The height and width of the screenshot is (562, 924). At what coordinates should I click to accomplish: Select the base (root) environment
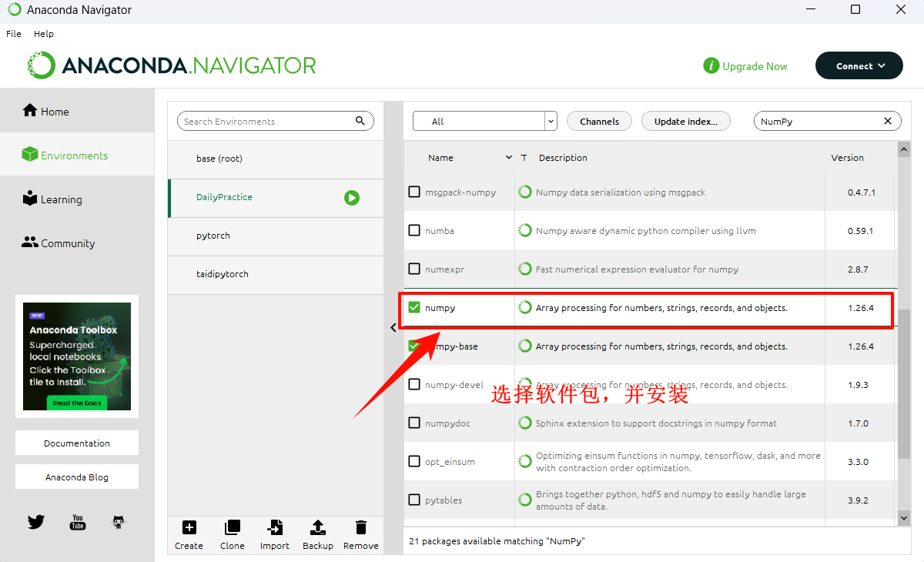point(276,159)
